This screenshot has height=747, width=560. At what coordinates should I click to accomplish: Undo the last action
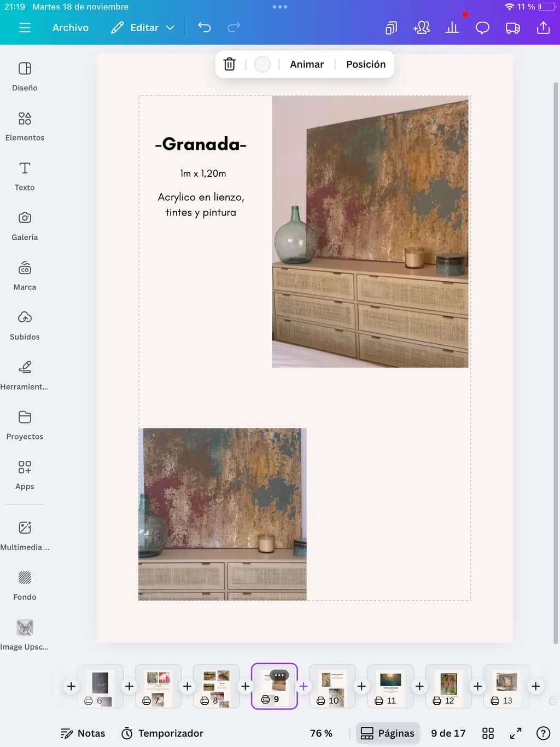(205, 27)
